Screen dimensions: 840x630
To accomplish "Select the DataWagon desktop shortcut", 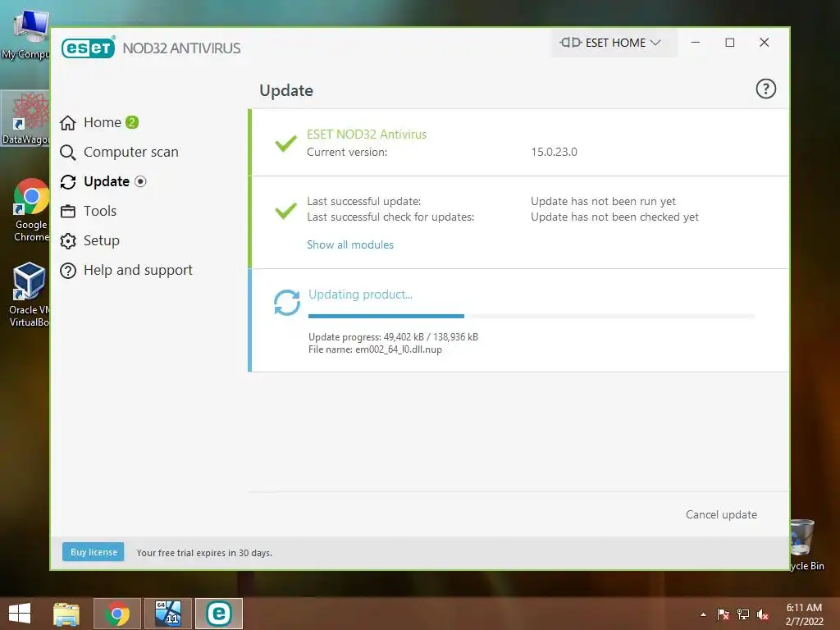I will (x=25, y=118).
